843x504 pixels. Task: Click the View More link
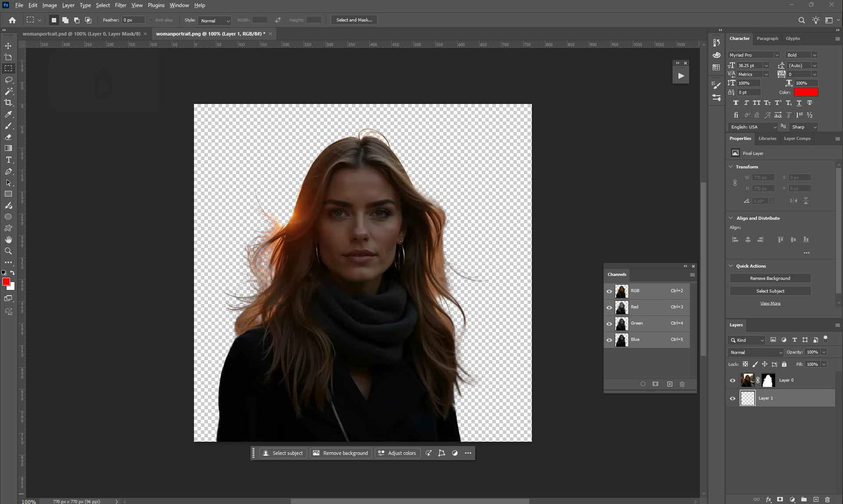[770, 304]
